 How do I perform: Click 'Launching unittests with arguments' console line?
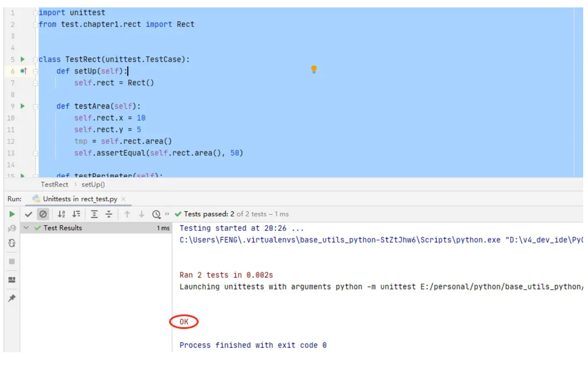coord(381,287)
